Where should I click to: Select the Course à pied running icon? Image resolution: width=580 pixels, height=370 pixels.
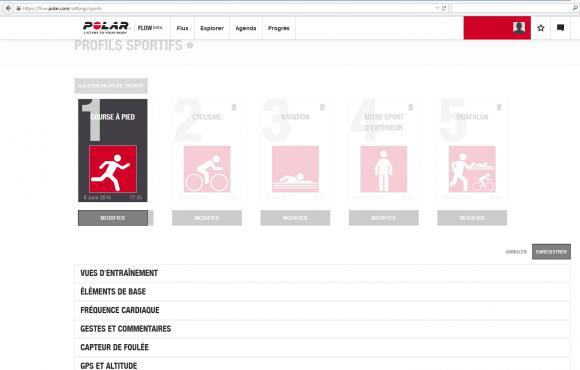click(113, 169)
